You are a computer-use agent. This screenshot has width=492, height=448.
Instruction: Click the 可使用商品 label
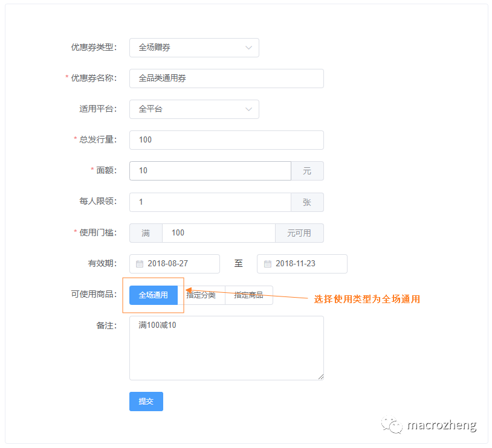click(x=94, y=294)
